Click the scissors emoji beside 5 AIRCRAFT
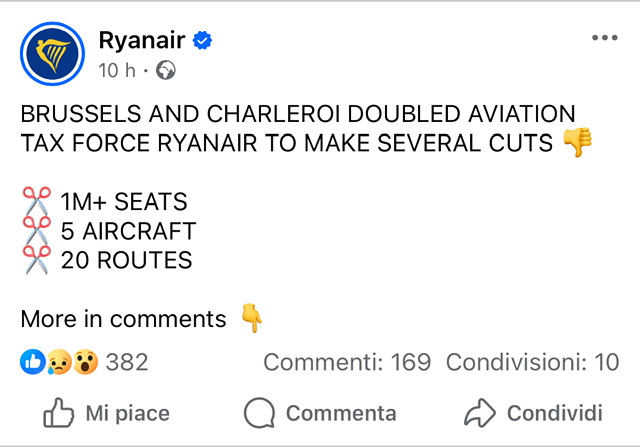 (x=36, y=231)
